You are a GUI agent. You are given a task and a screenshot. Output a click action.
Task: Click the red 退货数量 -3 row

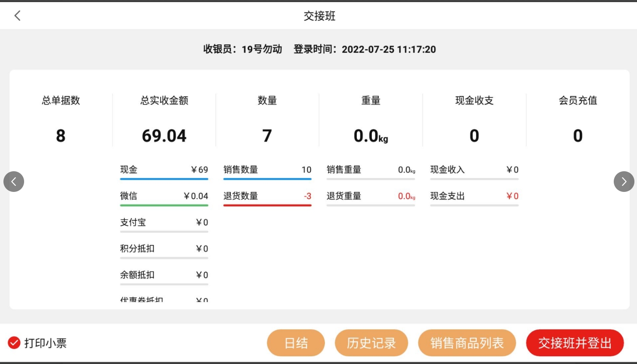coord(267,197)
